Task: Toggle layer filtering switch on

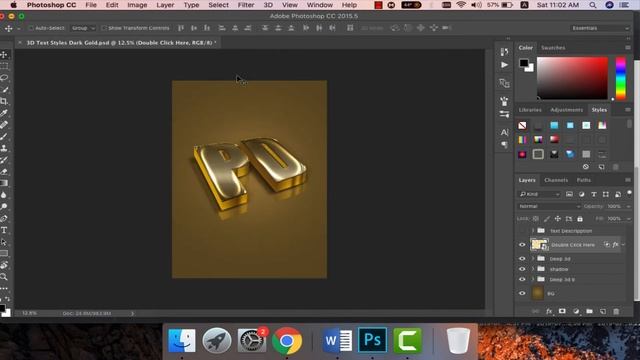Action: click(629, 193)
